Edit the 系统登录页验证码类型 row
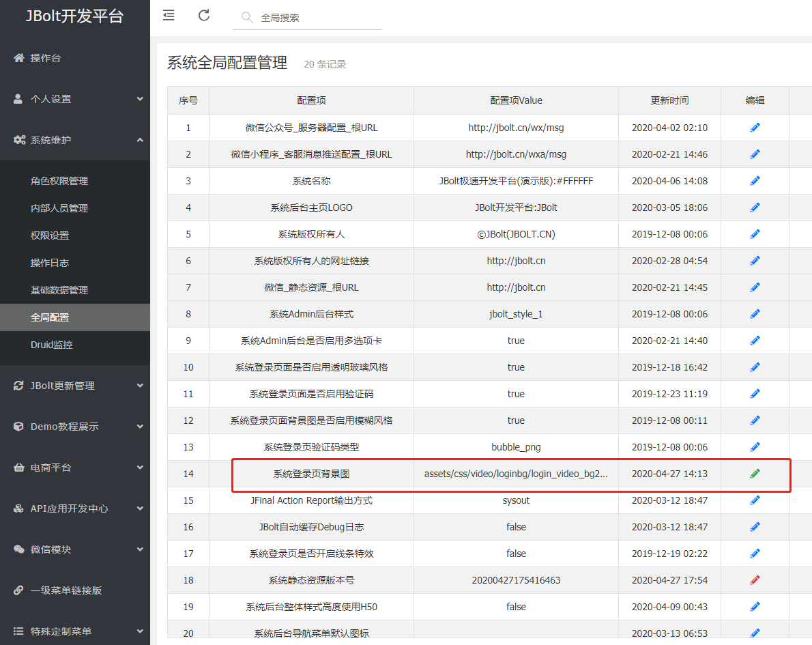The width and height of the screenshot is (812, 645). tap(755, 447)
